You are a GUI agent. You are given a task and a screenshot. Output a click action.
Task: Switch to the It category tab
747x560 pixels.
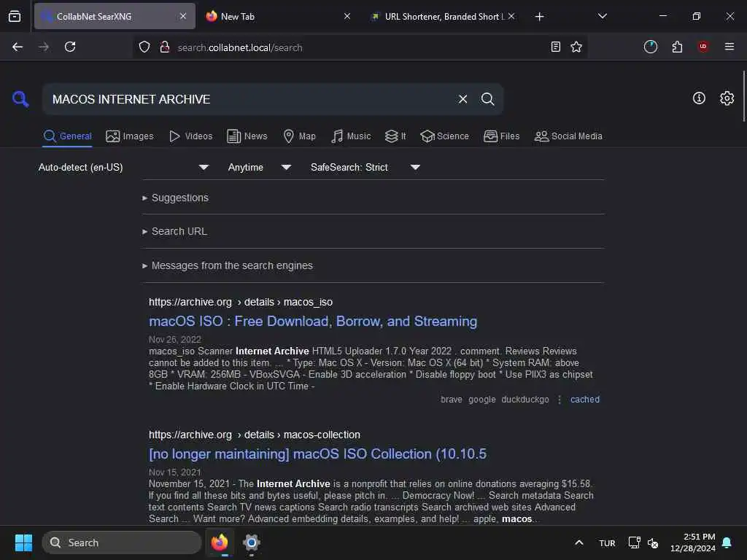click(395, 136)
